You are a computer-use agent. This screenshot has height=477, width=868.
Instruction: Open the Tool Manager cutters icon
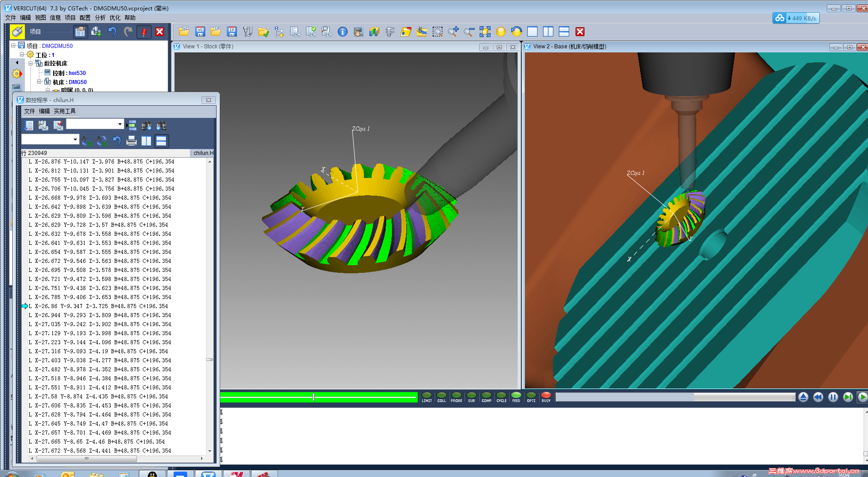click(247, 32)
